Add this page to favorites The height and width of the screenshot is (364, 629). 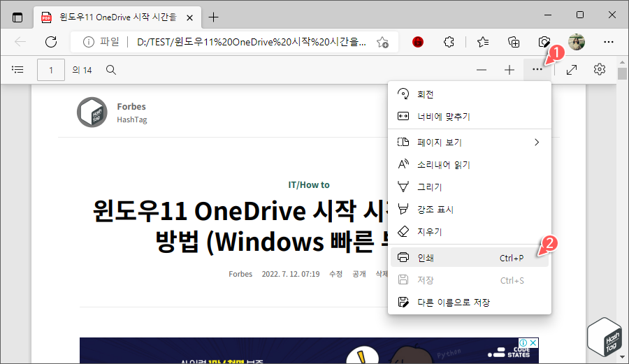(x=383, y=42)
